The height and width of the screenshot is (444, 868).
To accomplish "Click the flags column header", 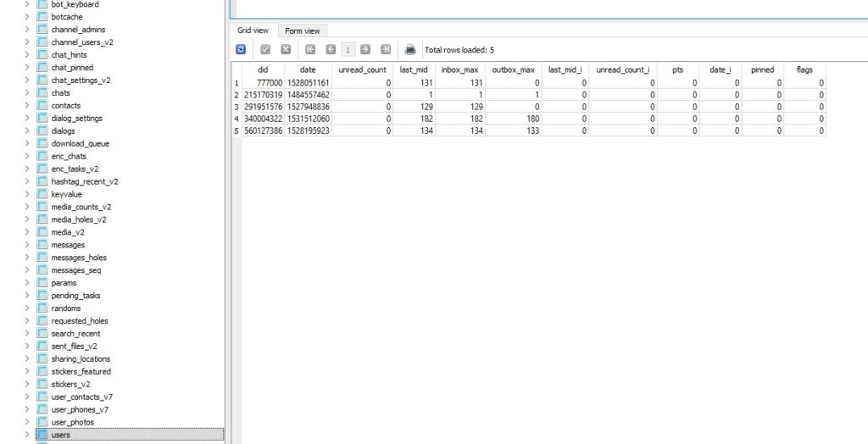I will [804, 69].
